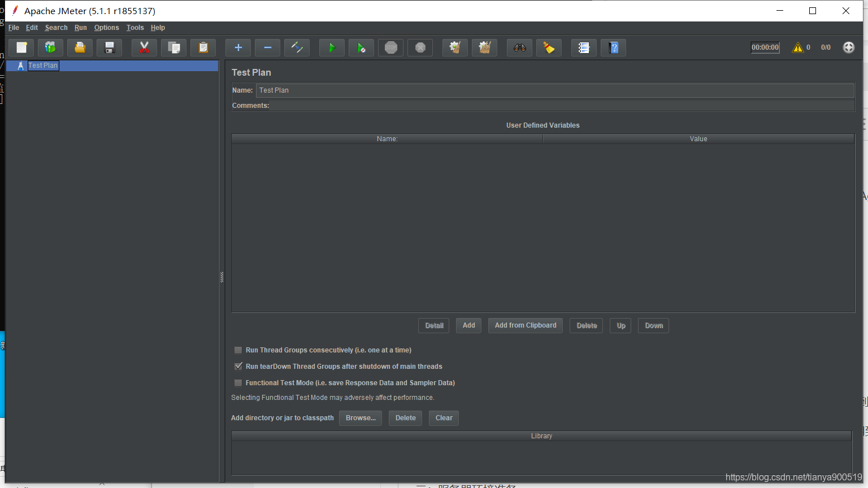
Task: Click the Down button
Action: pyautogui.click(x=654, y=325)
